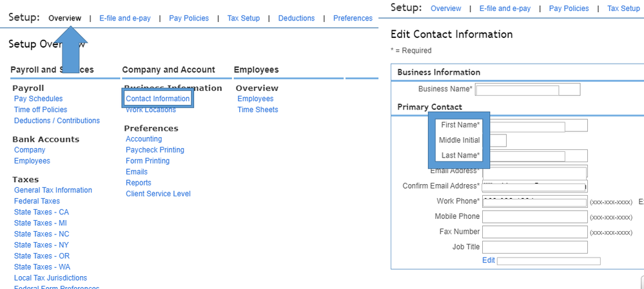Open Federal Taxes settings
The width and height of the screenshot is (644, 289).
pos(37,201)
